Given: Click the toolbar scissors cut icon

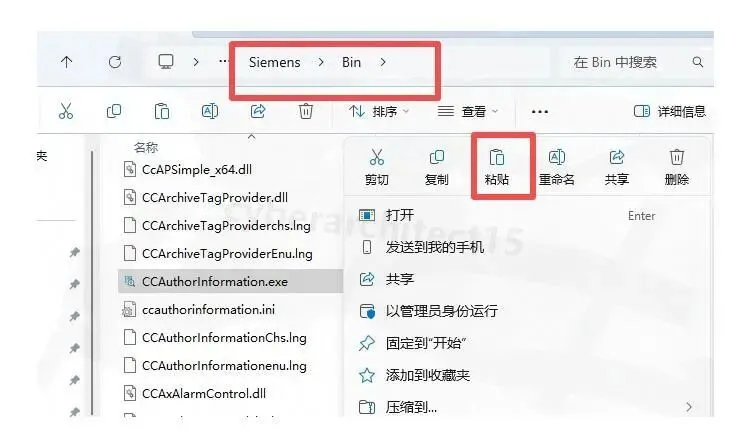Looking at the screenshot, I should coord(66,111).
